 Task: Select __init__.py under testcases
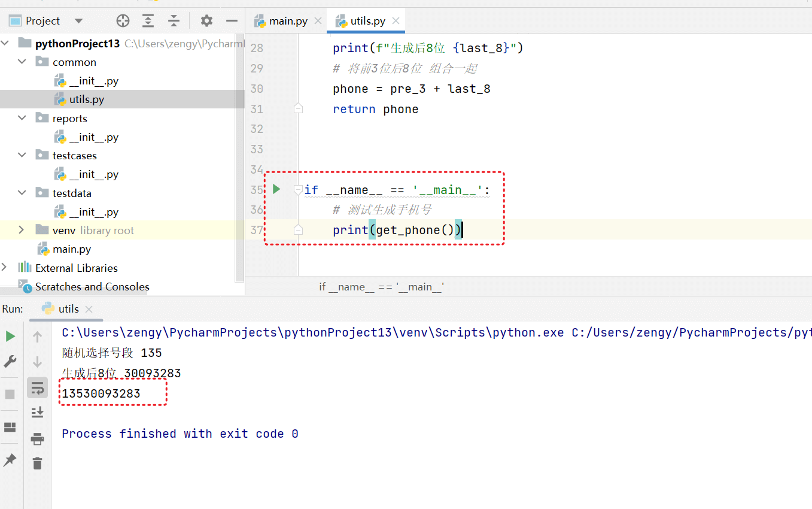tap(86, 174)
